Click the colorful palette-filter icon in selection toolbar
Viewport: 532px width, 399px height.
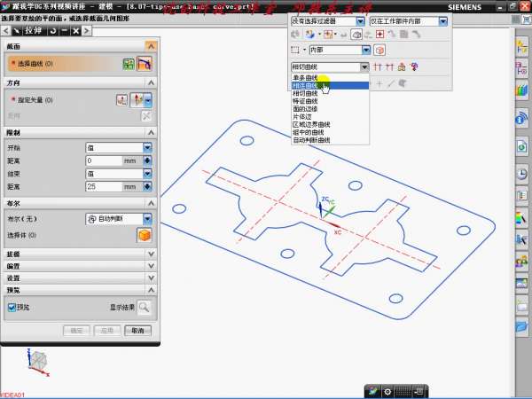pyautogui.click(x=309, y=35)
